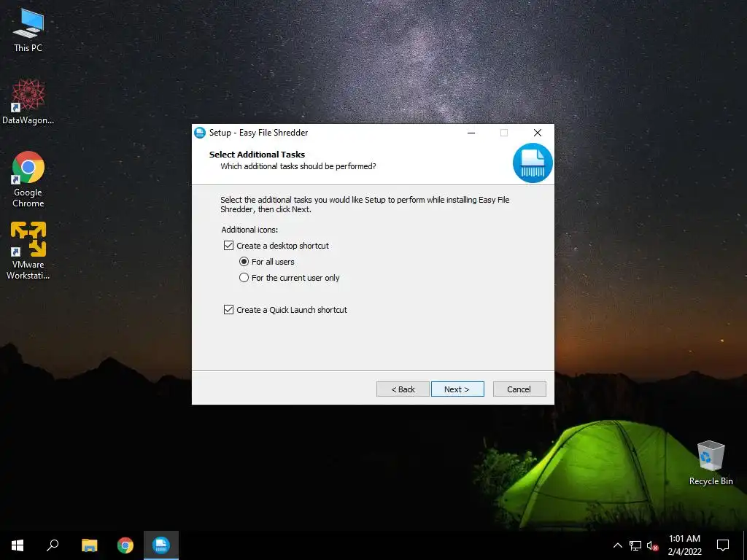The height and width of the screenshot is (560, 747).
Task: Click the Setup title bar shredder icon
Action: [x=200, y=133]
